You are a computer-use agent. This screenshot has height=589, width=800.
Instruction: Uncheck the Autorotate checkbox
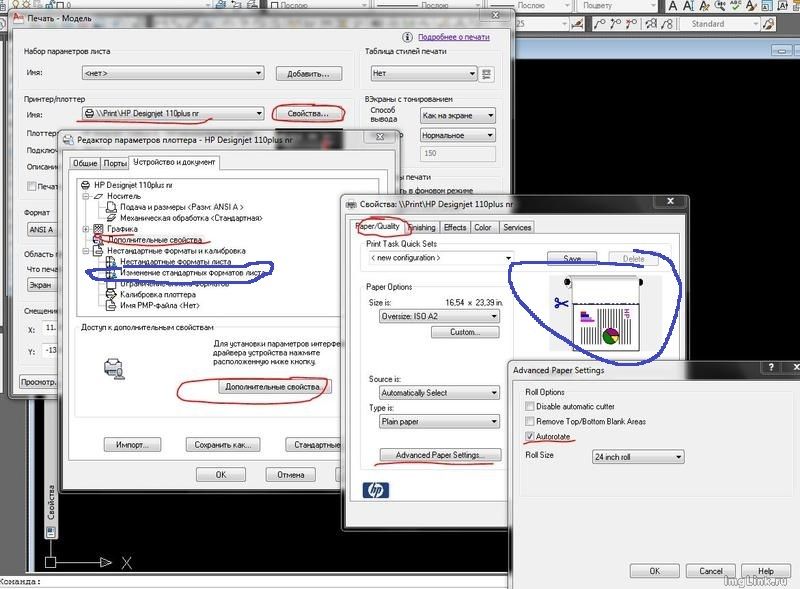click(530, 436)
